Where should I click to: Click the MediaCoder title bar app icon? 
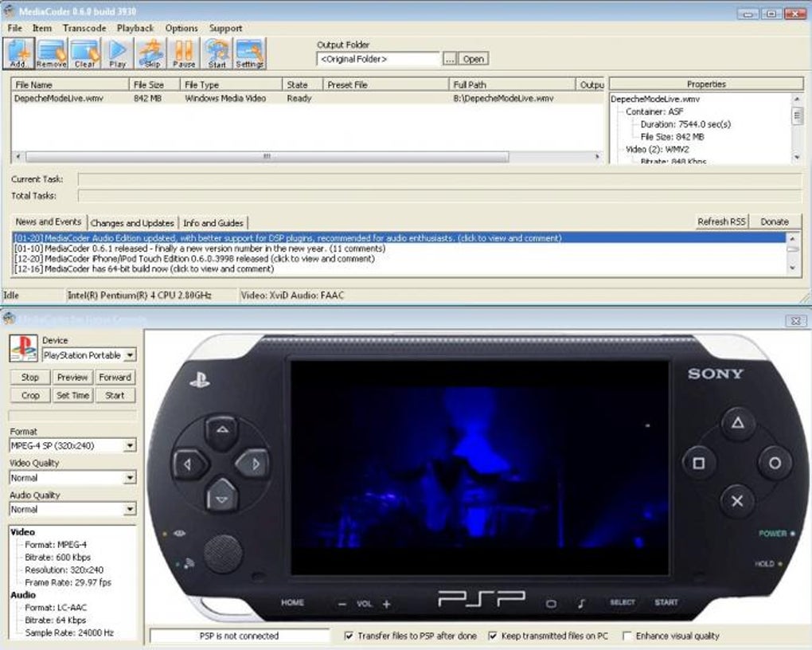click(9, 11)
